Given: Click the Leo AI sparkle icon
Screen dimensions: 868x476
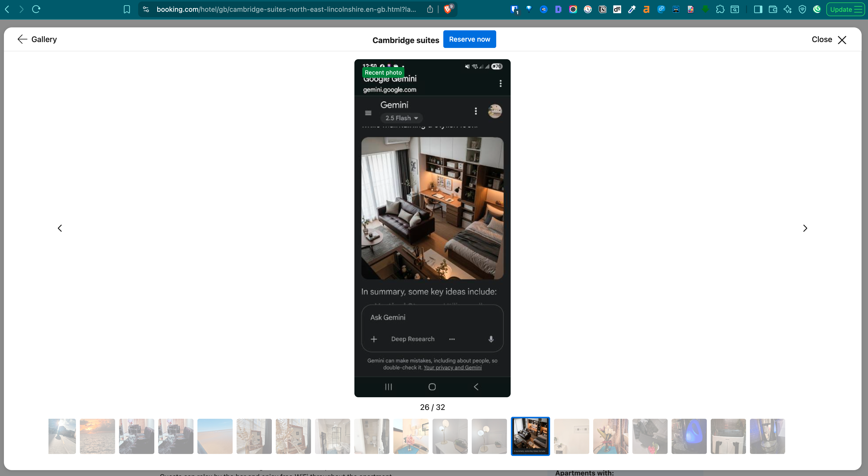Looking at the screenshot, I should click(787, 9).
